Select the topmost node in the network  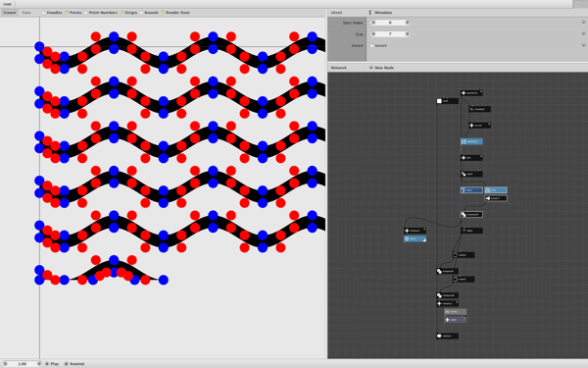click(x=471, y=93)
